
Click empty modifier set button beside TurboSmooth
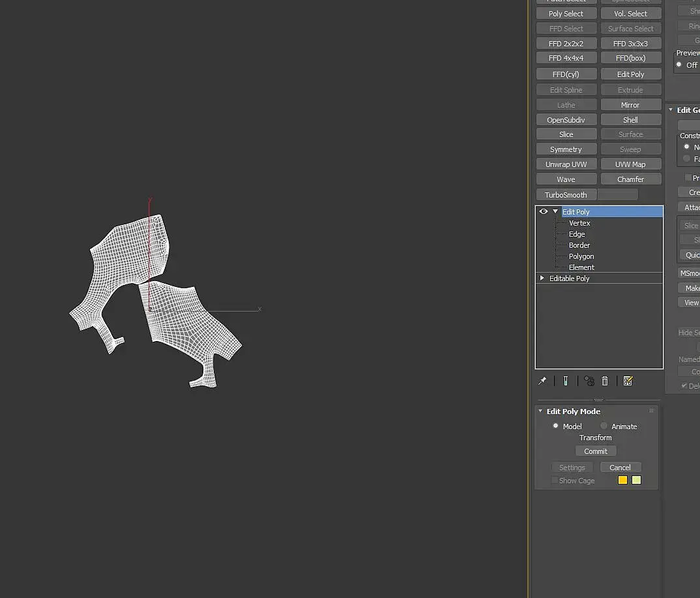(618, 195)
